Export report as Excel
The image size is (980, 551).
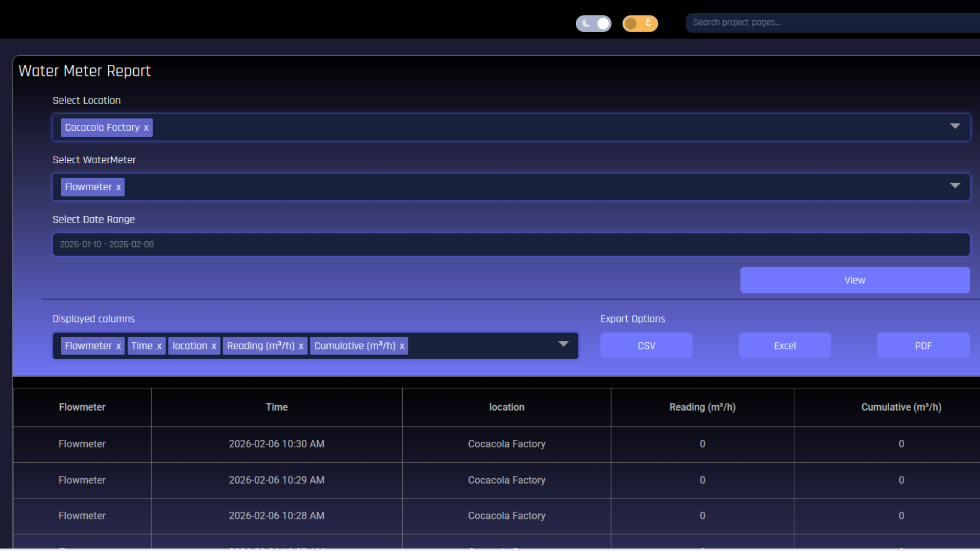point(785,346)
